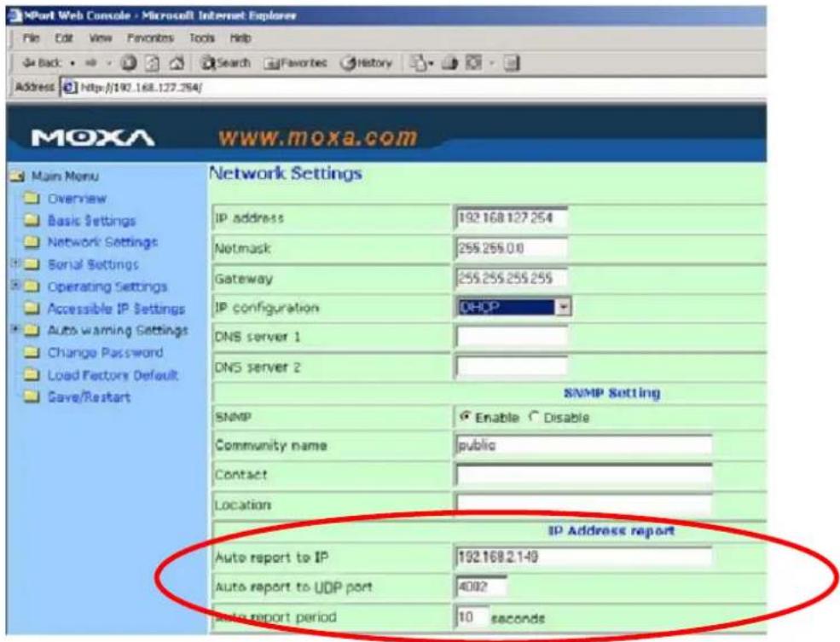Open the File menu
The image size is (840, 642).
click(31, 38)
